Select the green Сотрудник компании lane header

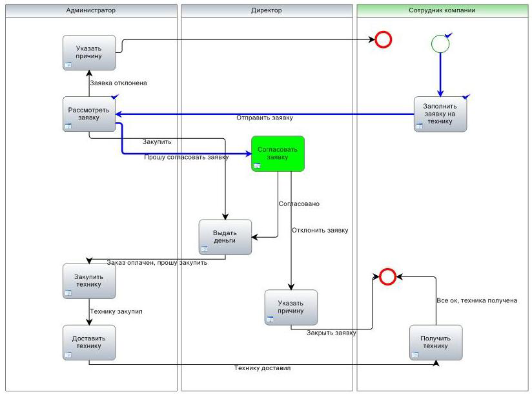tap(442, 10)
